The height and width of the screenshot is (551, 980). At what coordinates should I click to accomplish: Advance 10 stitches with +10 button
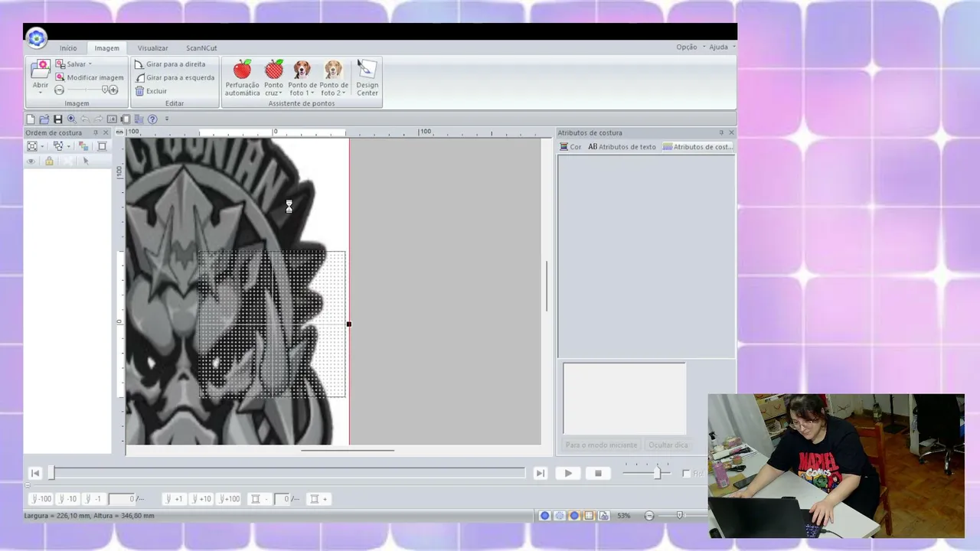pyautogui.click(x=201, y=499)
